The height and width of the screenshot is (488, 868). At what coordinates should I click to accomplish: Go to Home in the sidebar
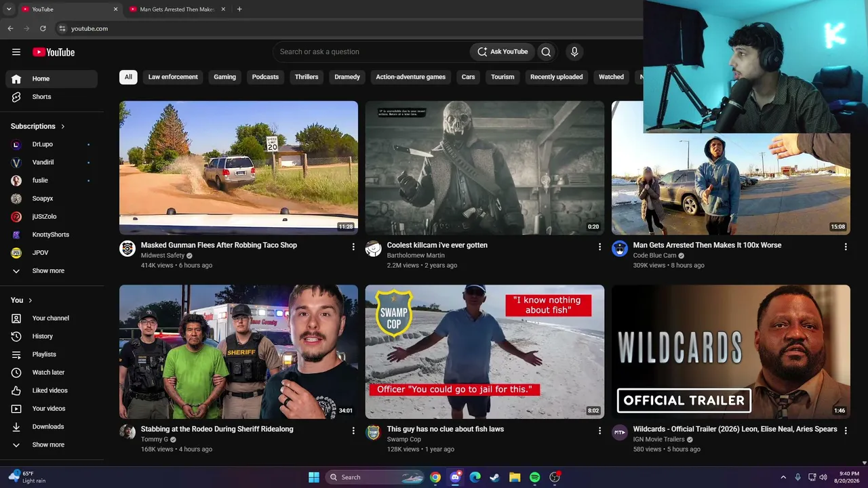pos(52,79)
